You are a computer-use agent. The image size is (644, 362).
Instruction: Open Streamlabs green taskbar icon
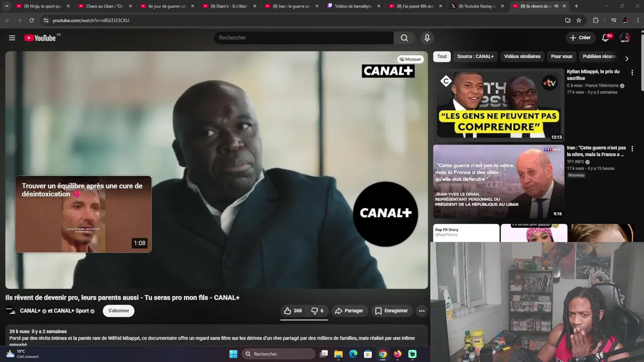(413, 354)
